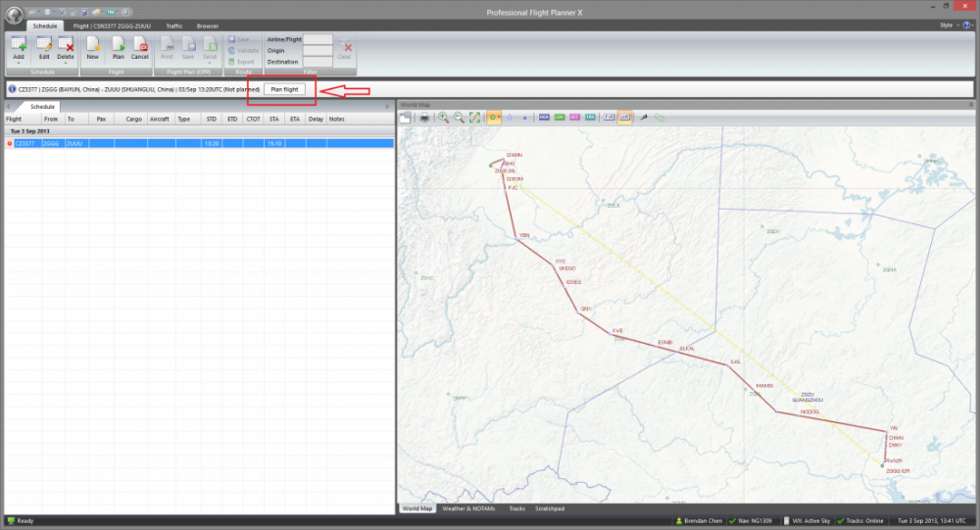The height and width of the screenshot is (530, 980).
Task: Toggle navaid triangle display on map
Action: 524,118
